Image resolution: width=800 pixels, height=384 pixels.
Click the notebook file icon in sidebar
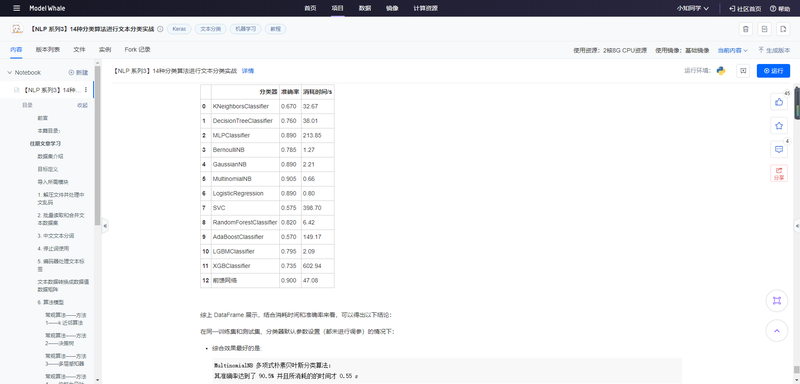coord(16,90)
